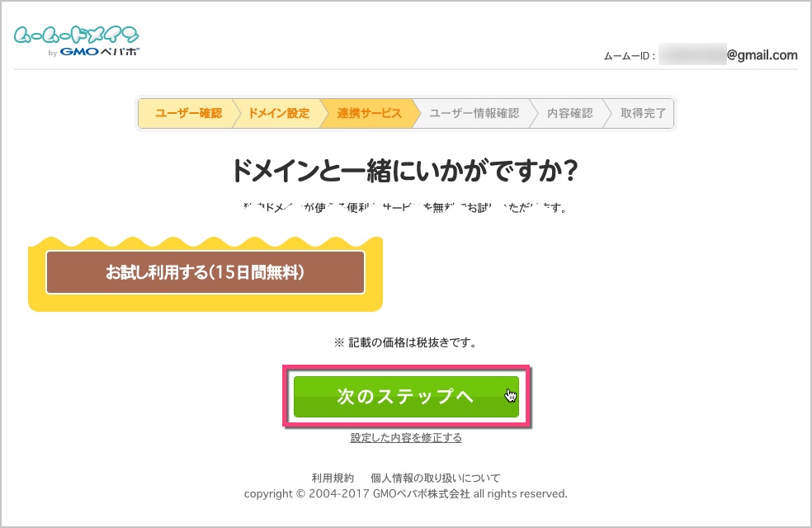Viewport: 812px width, 528px height.
Task: Open 設定した内容を修正する link
Action: coord(406,438)
